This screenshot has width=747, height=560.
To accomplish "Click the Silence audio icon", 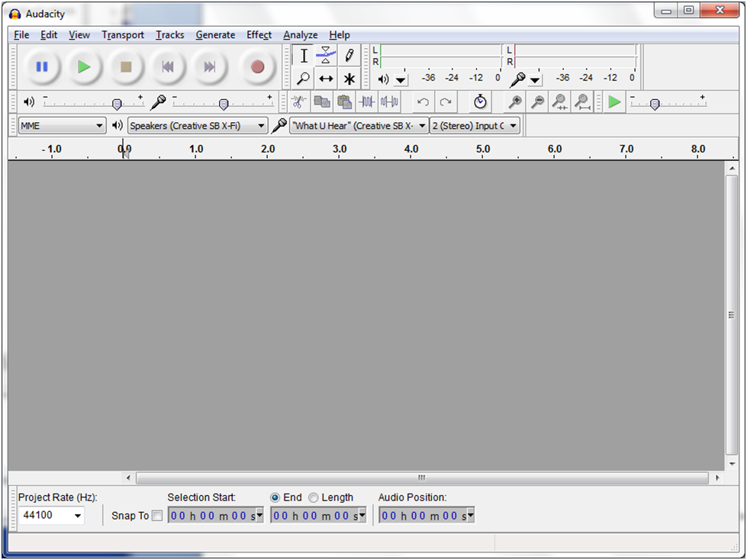I will pos(389,102).
